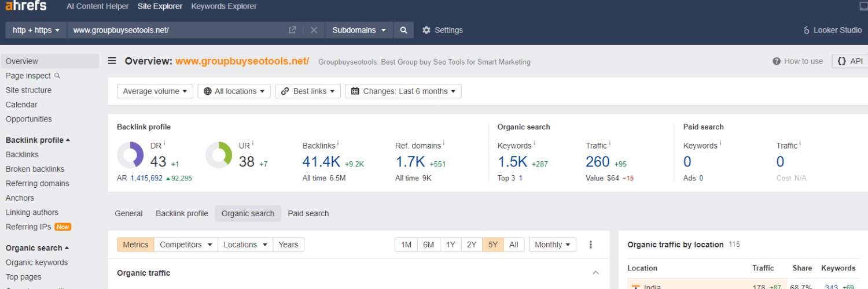Open the http + https protocol dropdown
Screen dimensions: 868x289
pos(36,30)
